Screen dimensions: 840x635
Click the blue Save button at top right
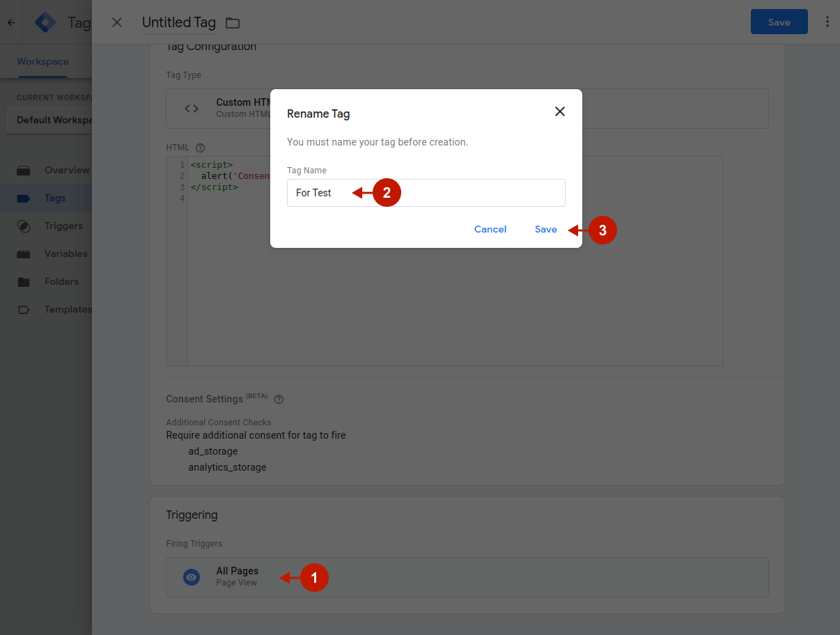779,22
